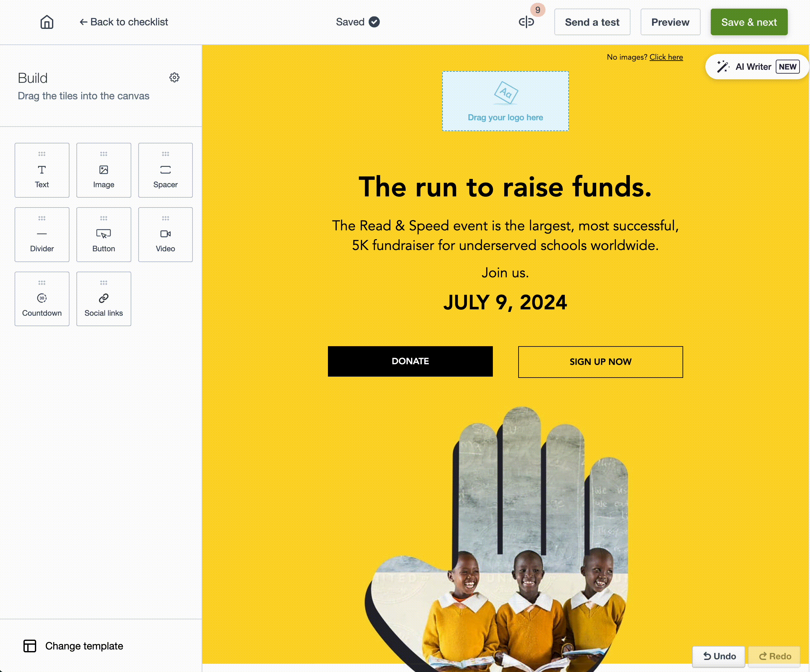The image size is (810, 672).
Task: Click the Preview button
Action: 670,22
